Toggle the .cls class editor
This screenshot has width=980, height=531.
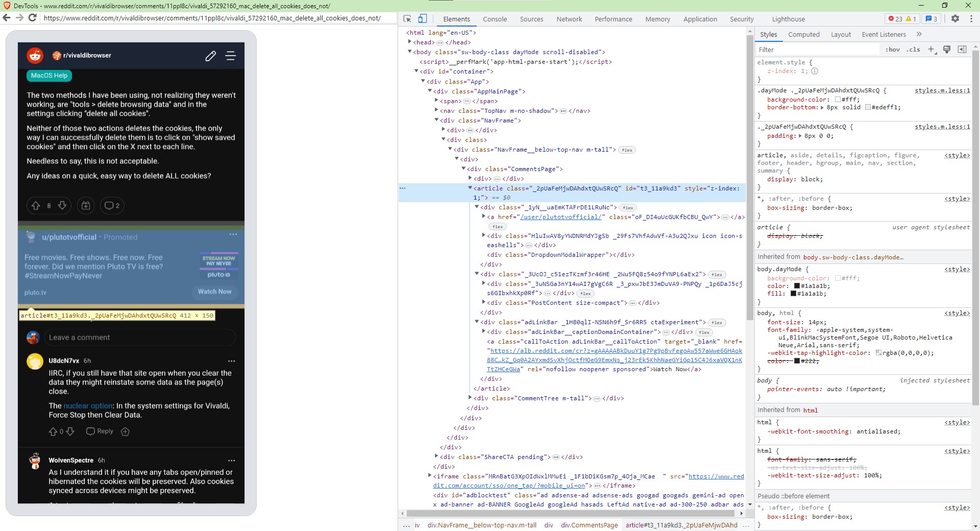(x=914, y=50)
